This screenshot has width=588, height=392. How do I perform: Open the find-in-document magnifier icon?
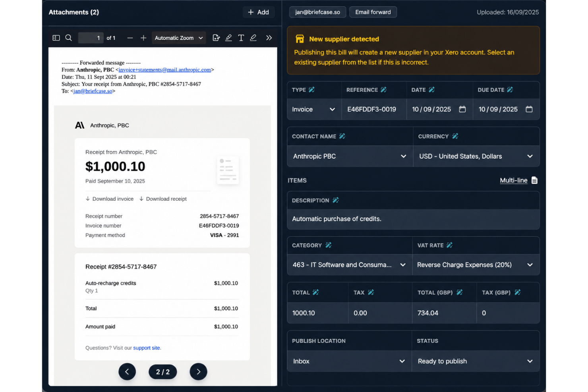pos(69,38)
